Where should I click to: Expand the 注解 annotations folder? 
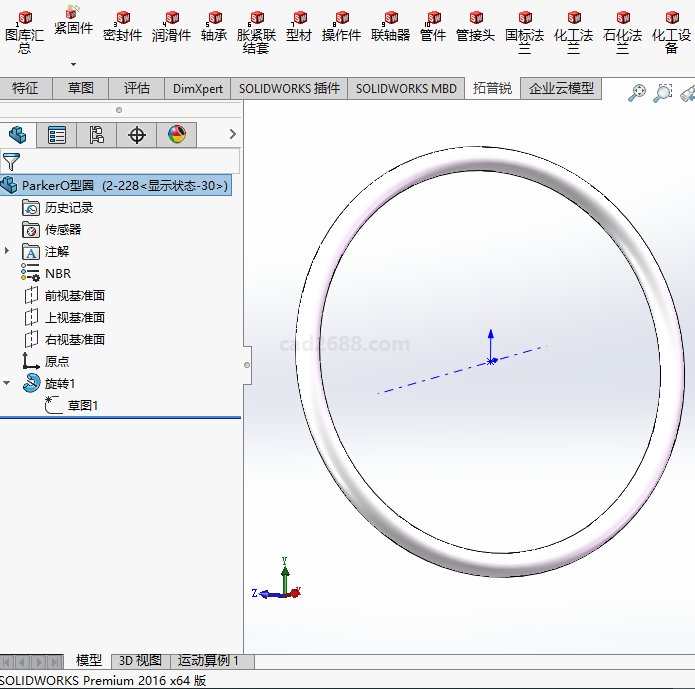(8, 251)
